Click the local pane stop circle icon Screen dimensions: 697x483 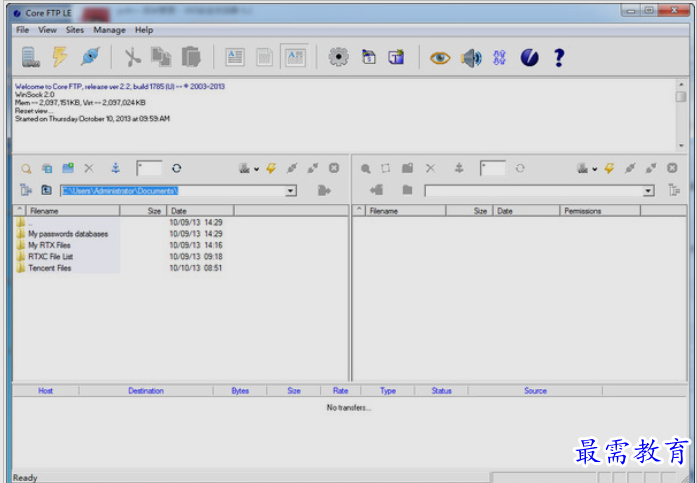tap(334, 168)
